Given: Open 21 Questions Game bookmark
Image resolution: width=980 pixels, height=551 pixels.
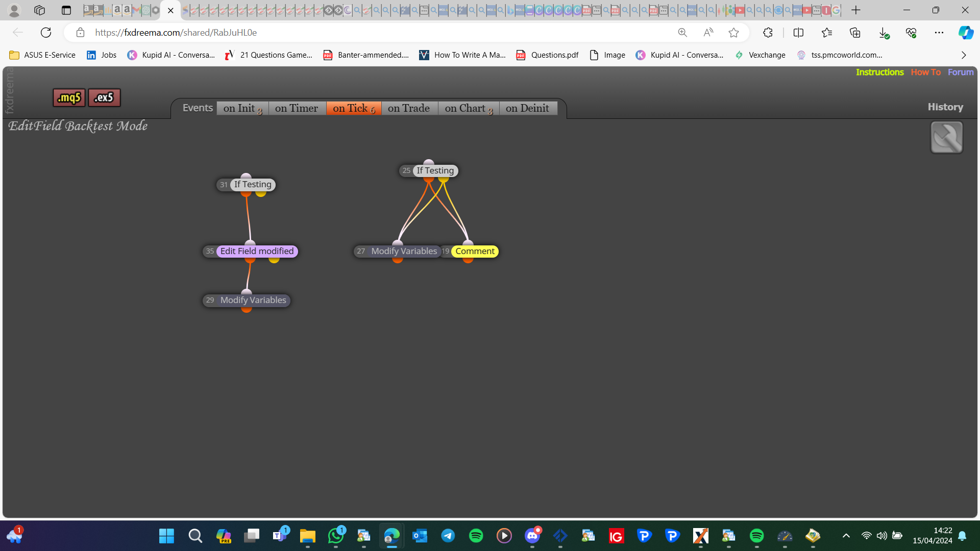Looking at the screenshot, I should [268, 55].
